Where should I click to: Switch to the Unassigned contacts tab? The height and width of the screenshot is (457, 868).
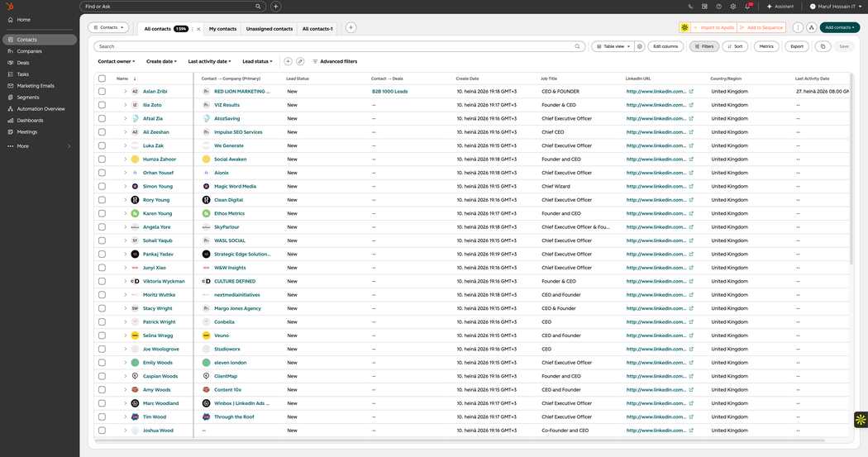[269, 29]
